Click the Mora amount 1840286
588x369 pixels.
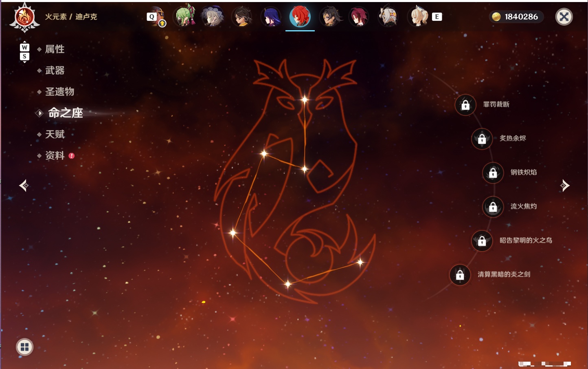pos(521,17)
